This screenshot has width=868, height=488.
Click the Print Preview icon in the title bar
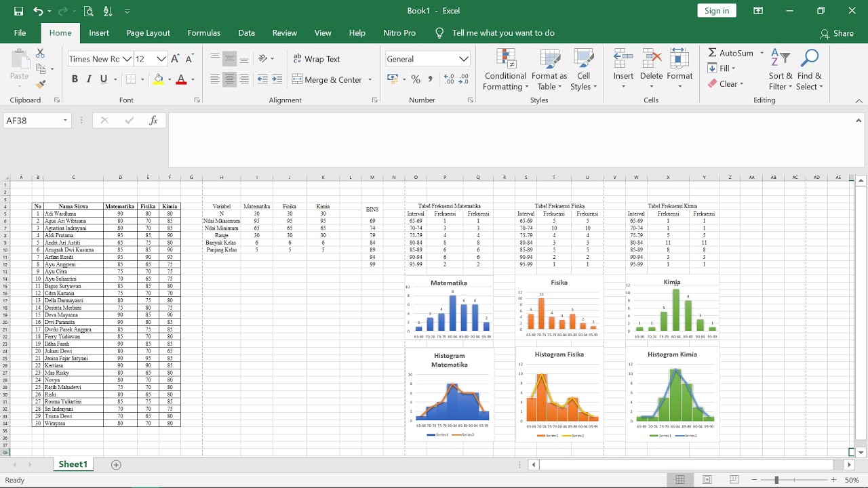[88, 11]
